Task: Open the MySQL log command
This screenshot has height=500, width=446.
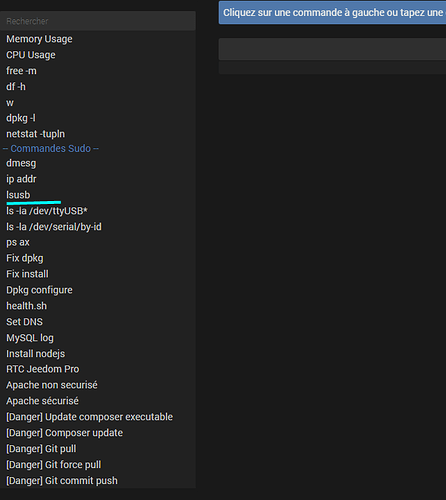Action: 30,338
